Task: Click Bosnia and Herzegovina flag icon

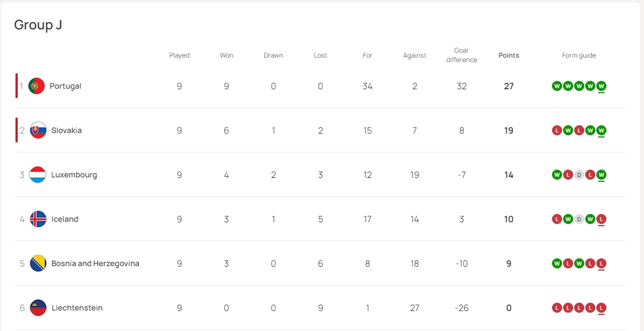Action: (38, 263)
